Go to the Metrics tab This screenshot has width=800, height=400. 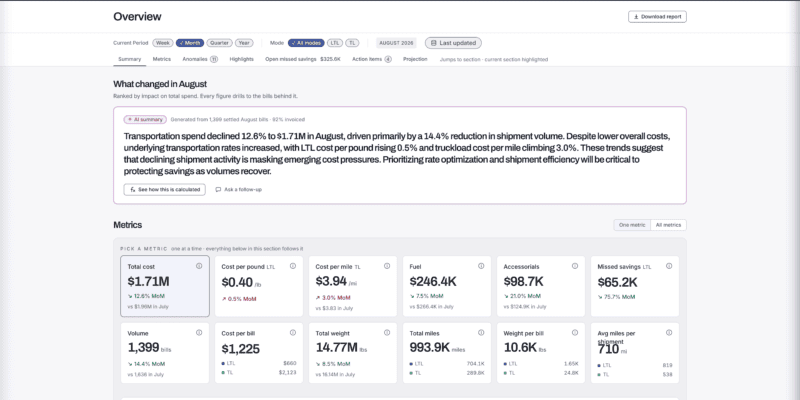162,59
